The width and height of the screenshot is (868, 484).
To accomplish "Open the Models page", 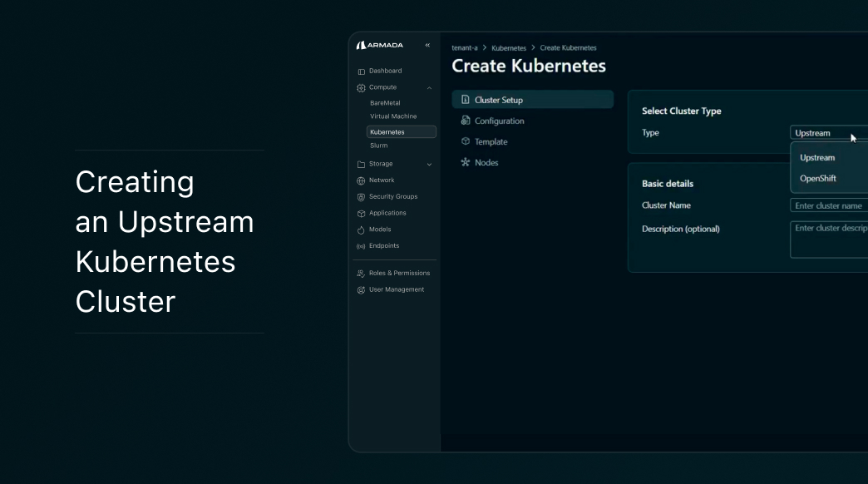I will click(380, 230).
